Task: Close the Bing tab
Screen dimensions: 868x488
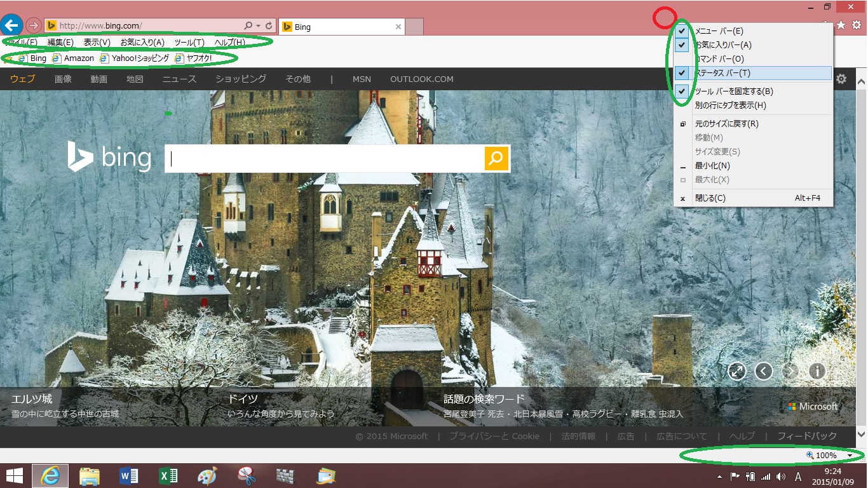Action: tap(398, 27)
